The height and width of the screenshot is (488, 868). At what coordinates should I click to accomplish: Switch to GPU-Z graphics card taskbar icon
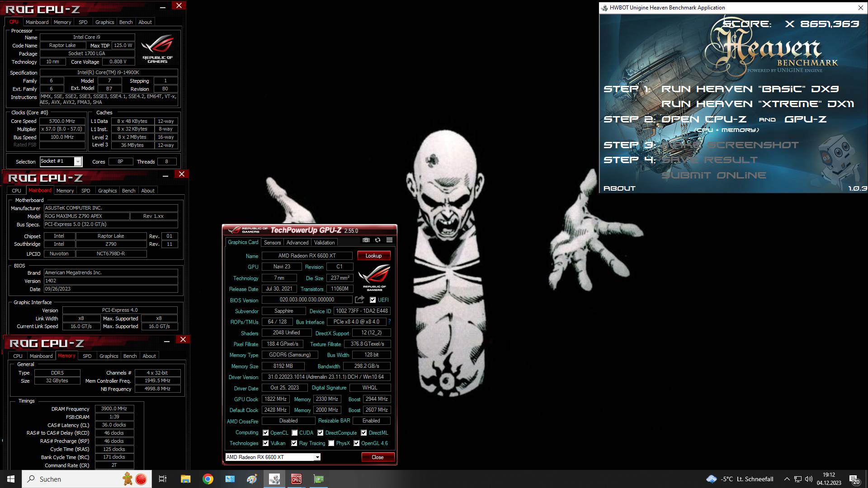coord(319,479)
